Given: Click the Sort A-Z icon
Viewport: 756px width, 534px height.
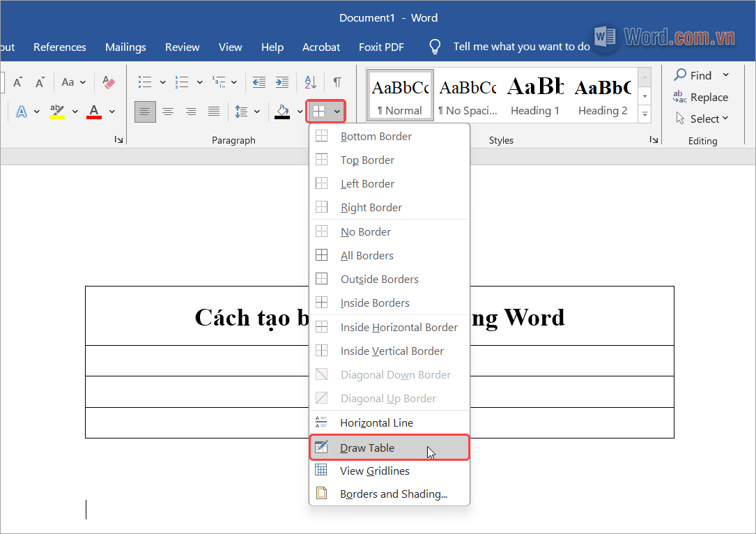Looking at the screenshot, I should [x=311, y=82].
